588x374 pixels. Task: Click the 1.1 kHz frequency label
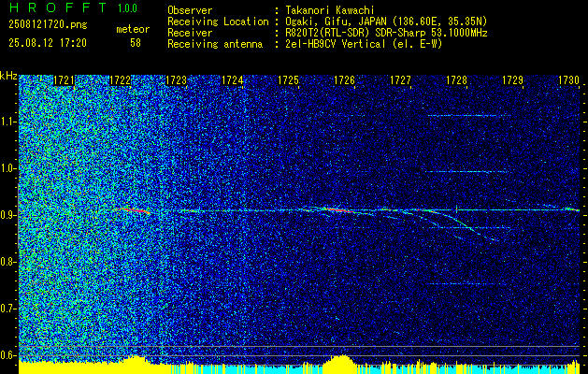pos(8,122)
